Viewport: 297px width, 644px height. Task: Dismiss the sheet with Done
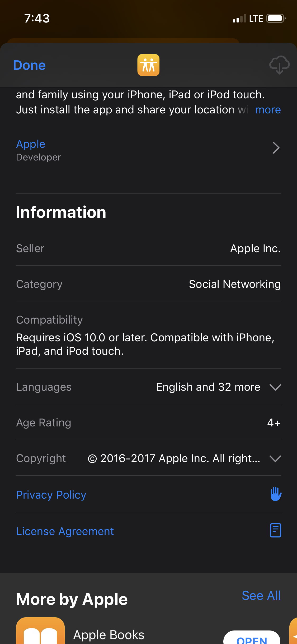[x=29, y=65]
